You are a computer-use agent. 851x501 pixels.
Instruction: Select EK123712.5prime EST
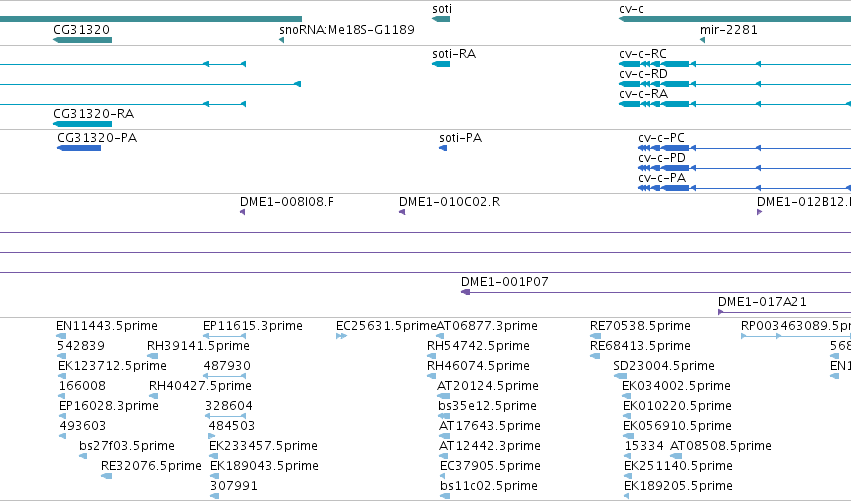62,376
